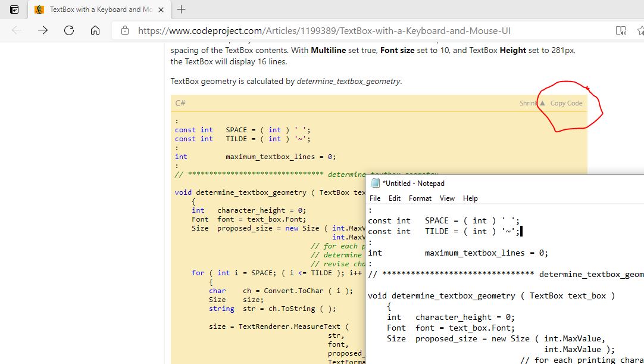This screenshot has width=644, height=364.
Task: Open Notepad File menu
Action: (375, 198)
